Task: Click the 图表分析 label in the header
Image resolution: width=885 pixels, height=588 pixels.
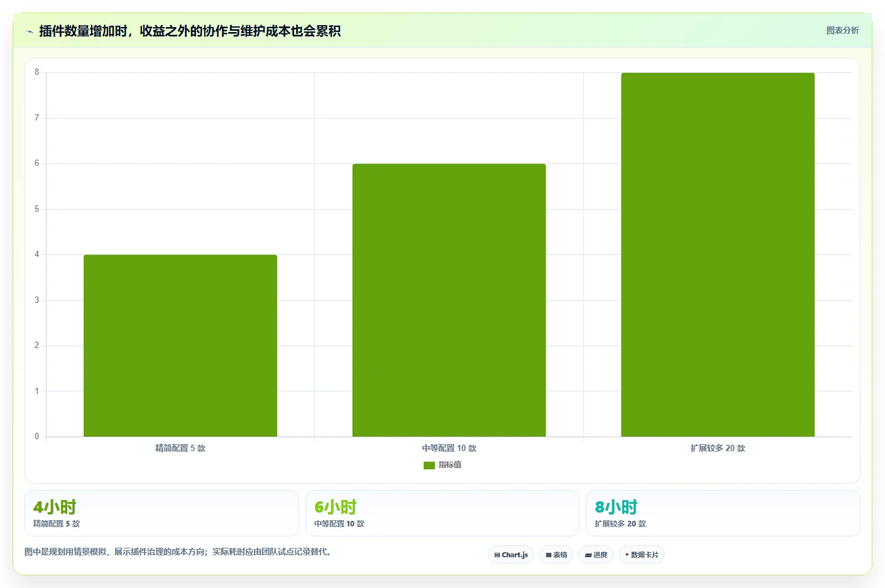Action: [x=842, y=30]
